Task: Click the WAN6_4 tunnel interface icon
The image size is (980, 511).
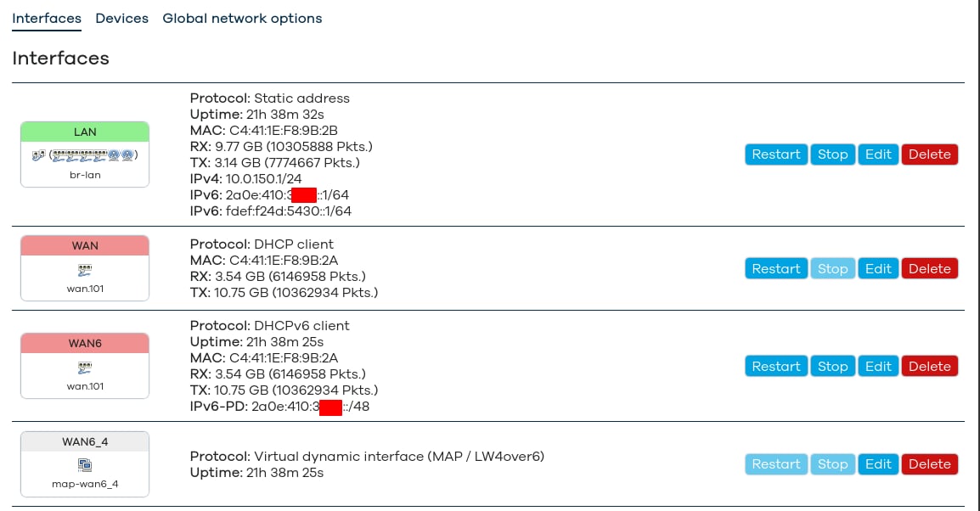Action: (x=85, y=464)
